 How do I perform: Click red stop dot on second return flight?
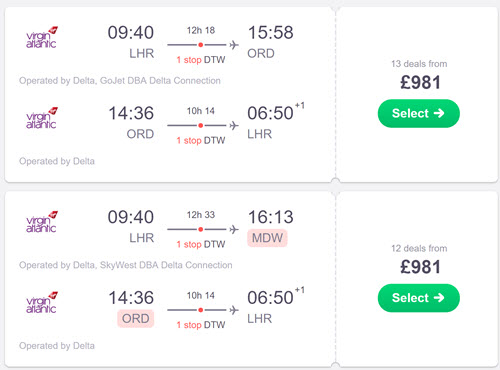pyautogui.click(x=200, y=310)
